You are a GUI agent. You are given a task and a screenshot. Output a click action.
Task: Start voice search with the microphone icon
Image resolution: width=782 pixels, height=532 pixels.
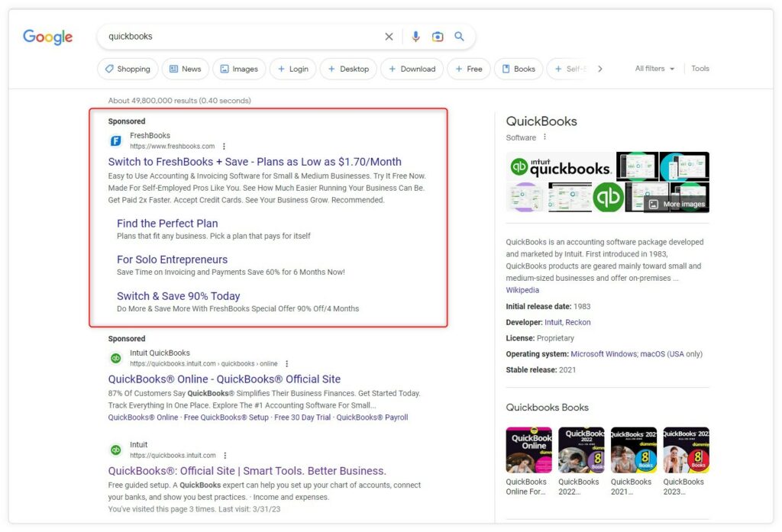(415, 37)
